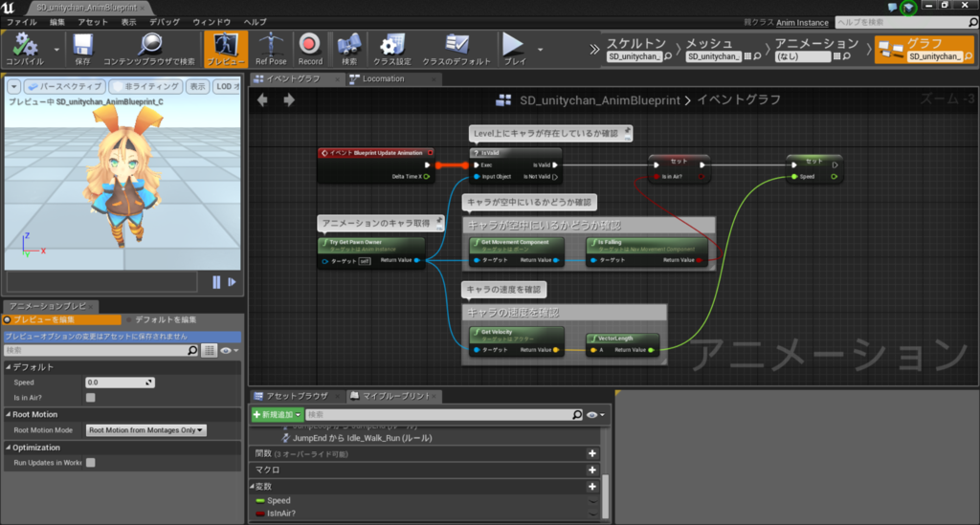This screenshot has height=525, width=980.
Task: Show the Ref Pose
Action: click(271, 50)
